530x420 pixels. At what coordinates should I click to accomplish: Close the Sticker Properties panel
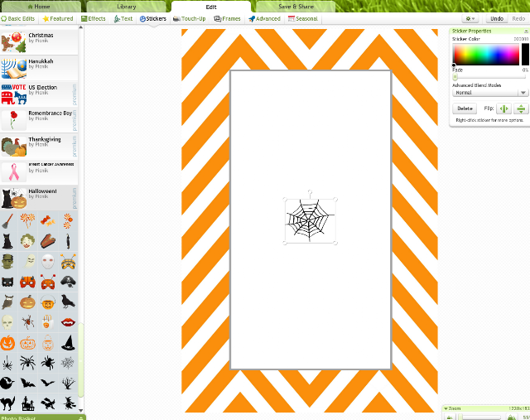tap(526, 31)
